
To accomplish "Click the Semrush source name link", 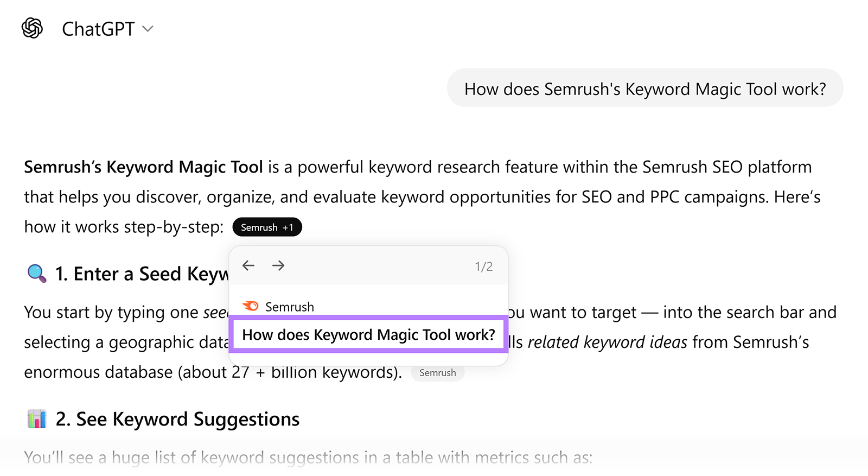I will 289,307.
